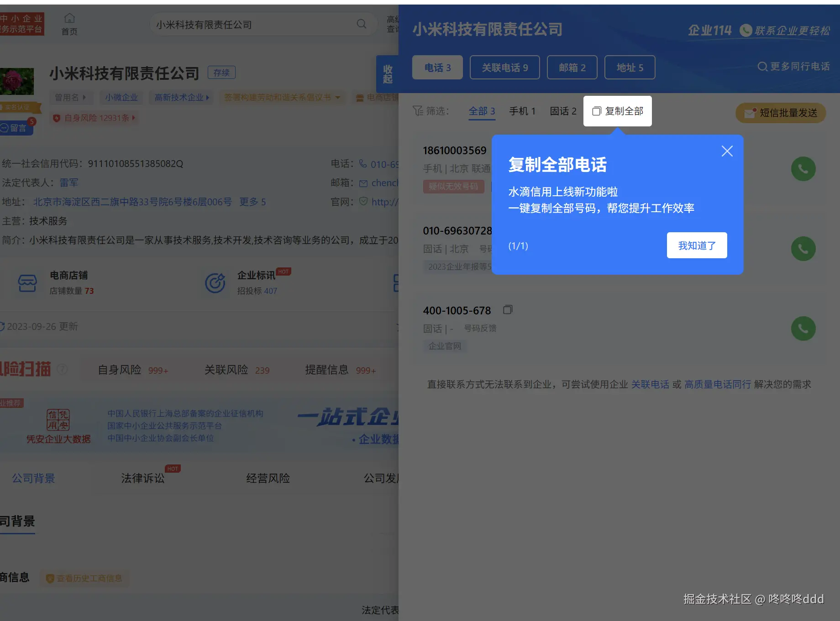The image size is (840, 621).
Task: Click the 凭安企业大数据 logo
Action: [58, 426]
